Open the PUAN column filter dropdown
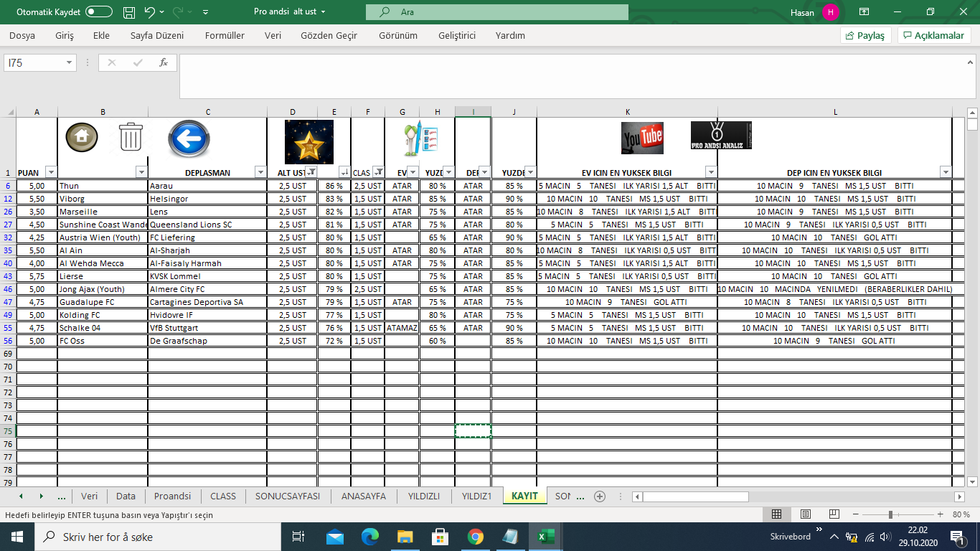 [x=51, y=171]
